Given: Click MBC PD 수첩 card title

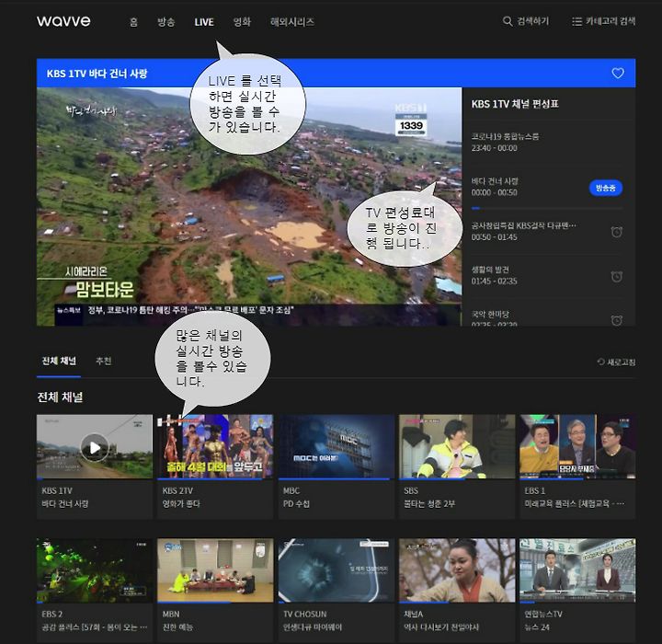Looking at the screenshot, I should (296, 504).
